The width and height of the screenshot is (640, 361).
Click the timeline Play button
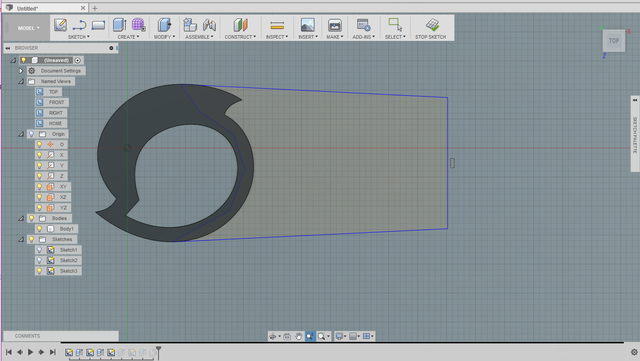pos(31,352)
